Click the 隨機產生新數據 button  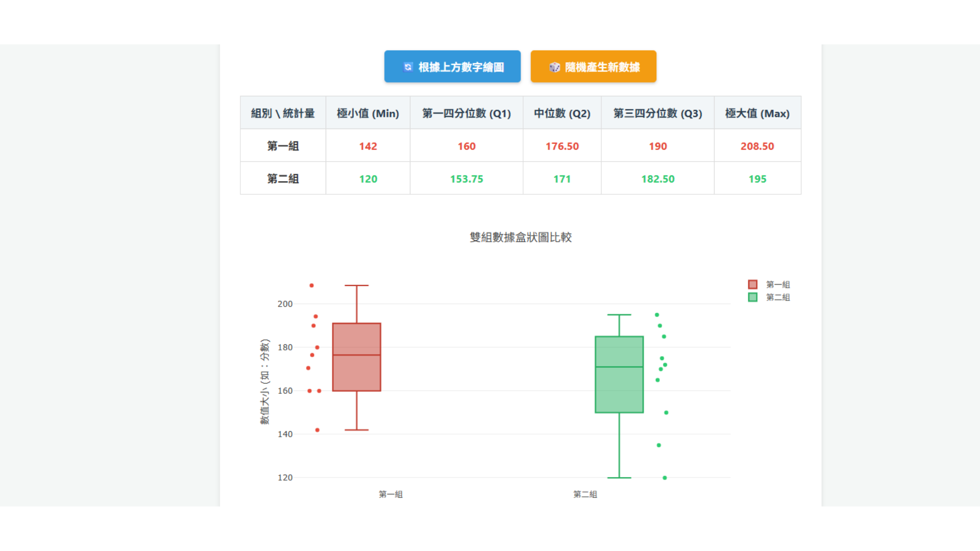coord(593,66)
